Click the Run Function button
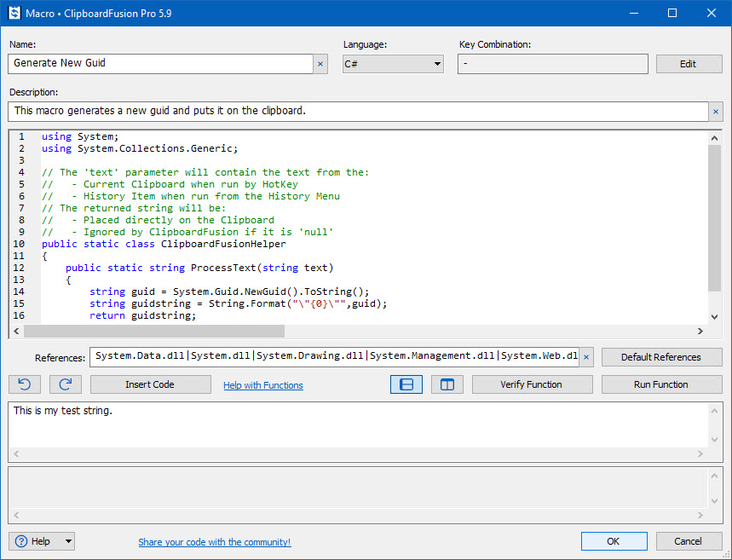 pyautogui.click(x=661, y=384)
